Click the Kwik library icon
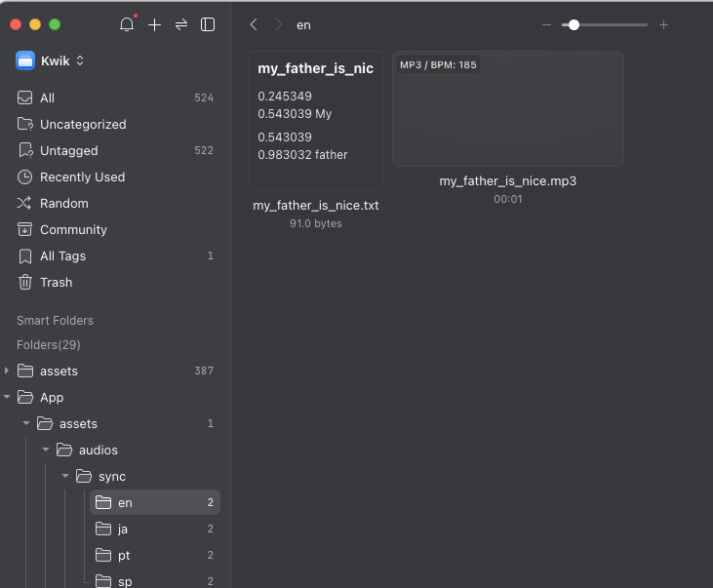 [25, 60]
